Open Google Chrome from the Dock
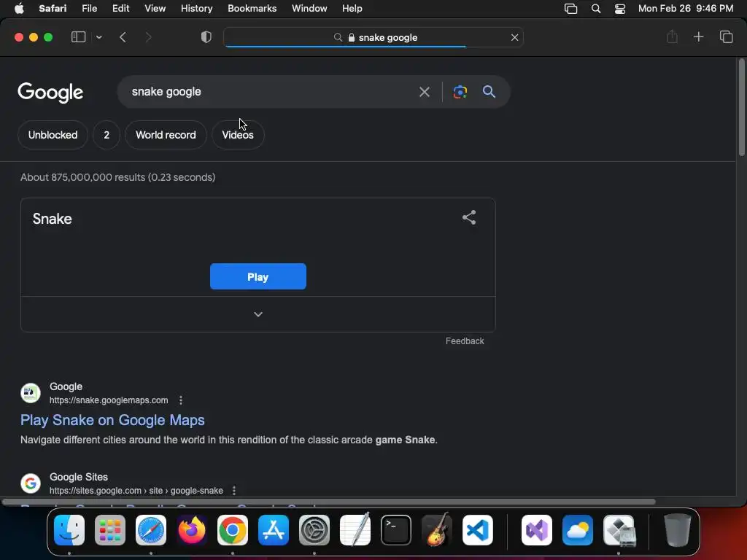The height and width of the screenshot is (560, 747). [x=233, y=530]
